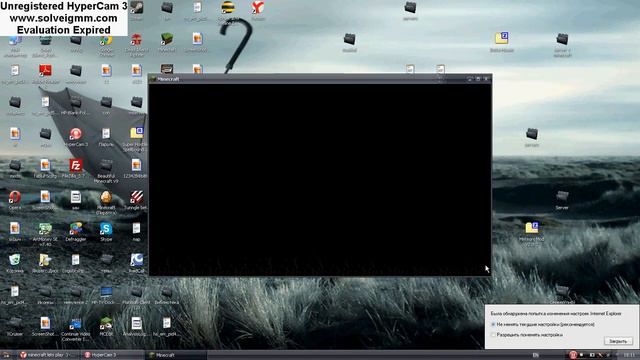The height and width of the screenshot is (360, 640).
Task: Click the red HyperCam tray icon
Action: pos(573,355)
